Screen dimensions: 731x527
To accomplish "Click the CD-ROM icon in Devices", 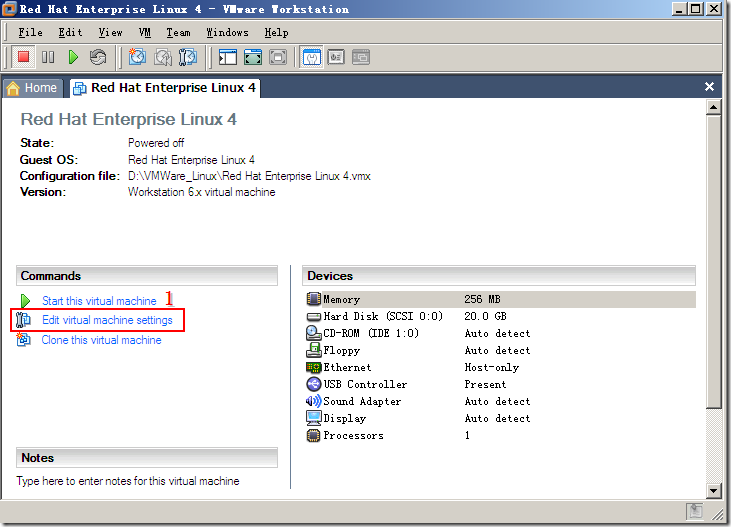I will tap(314, 333).
